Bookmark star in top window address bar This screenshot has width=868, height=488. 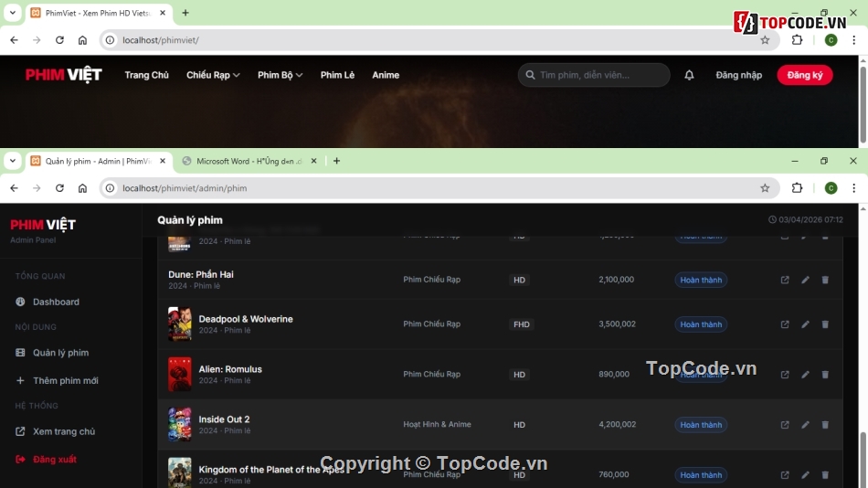coord(765,40)
